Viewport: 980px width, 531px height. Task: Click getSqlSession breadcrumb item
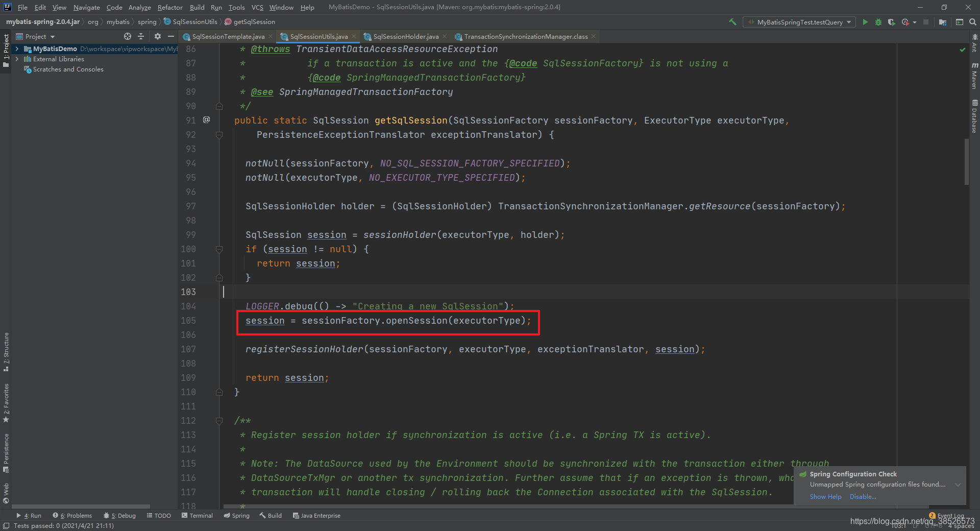[x=250, y=22]
